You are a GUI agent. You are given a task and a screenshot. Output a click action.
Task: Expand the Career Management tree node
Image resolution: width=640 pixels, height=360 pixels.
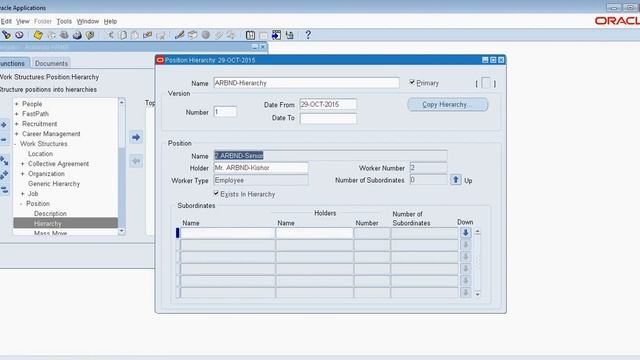[17, 134]
